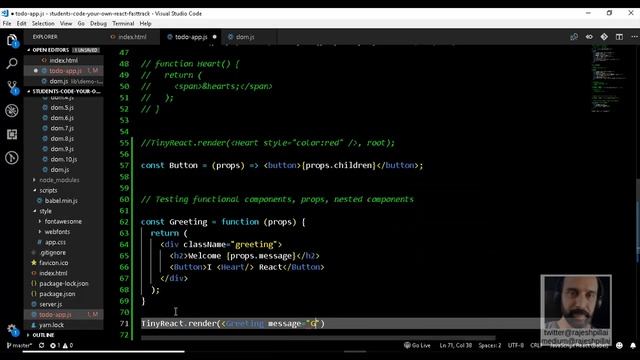Click Go Live in the status bar
The height and width of the screenshot is (360, 640).
tap(417, 345)
